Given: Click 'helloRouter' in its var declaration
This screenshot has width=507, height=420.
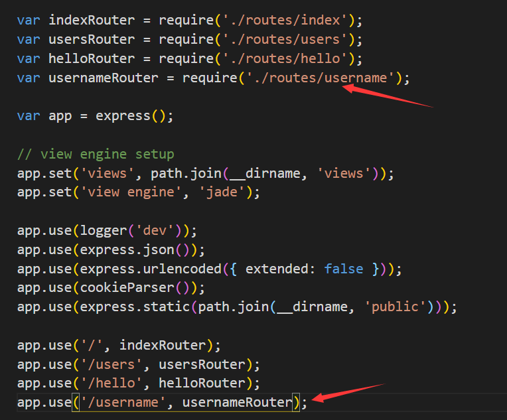Looking at the screenshot, I should pos(92,58).
